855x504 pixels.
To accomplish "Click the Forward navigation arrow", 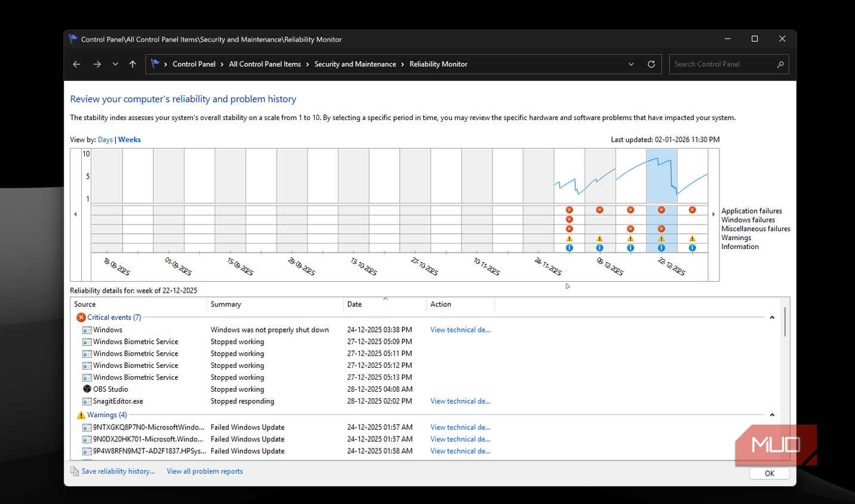I will (x=97, y=64).
